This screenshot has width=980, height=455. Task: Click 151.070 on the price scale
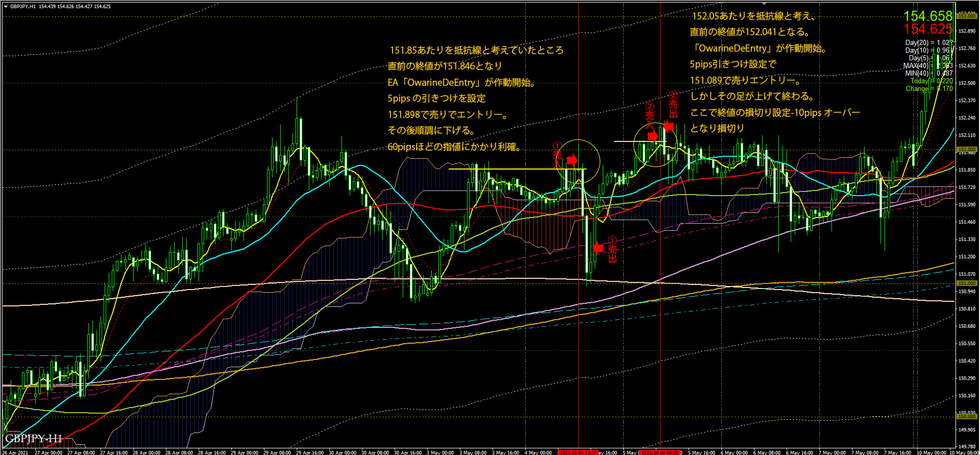967,274
